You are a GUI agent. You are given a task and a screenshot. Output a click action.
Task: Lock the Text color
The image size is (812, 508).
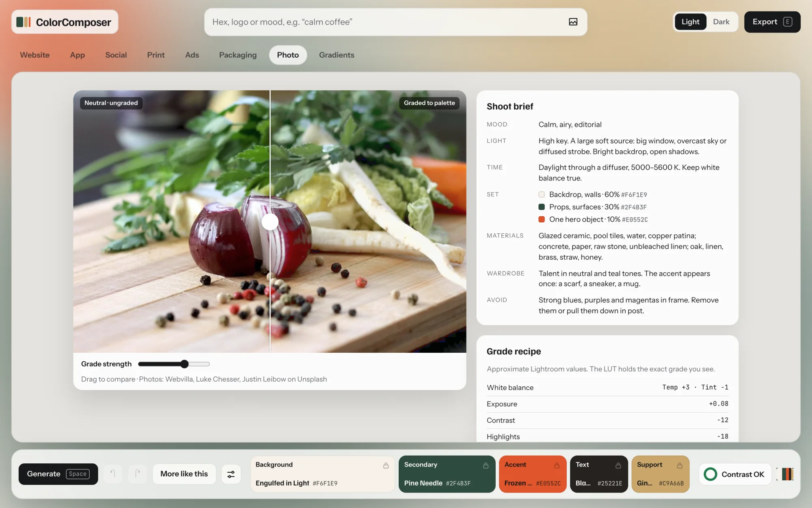click(x=618, y=465)
